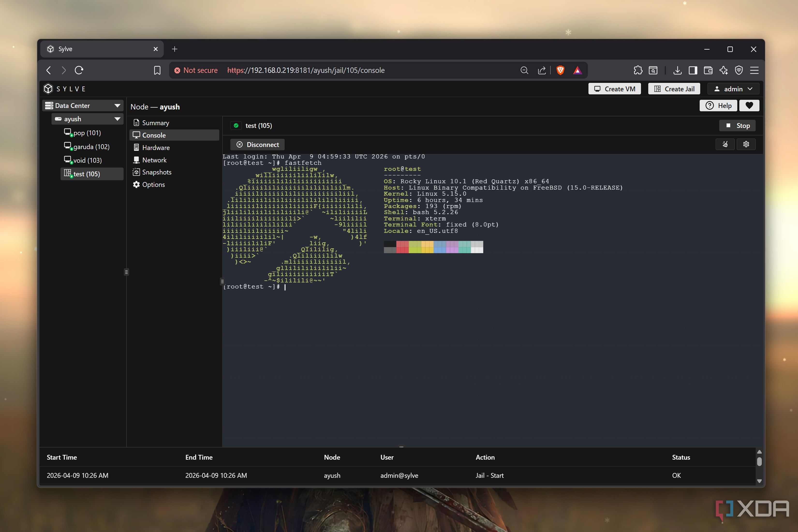Open a new browser tab
Image resolution: width=798 pixels, height=532 pixels.
[x=174, y=49]
